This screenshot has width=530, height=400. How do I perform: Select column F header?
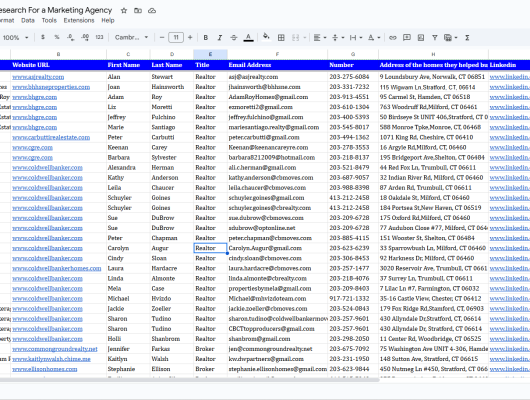coord(277,54)
